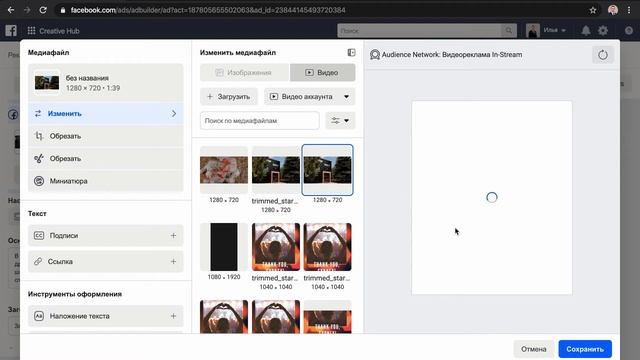The width and height of the screenshot is (640, 360).
Task: Add a link with Ссылка plus
Action: coord(173,261)
